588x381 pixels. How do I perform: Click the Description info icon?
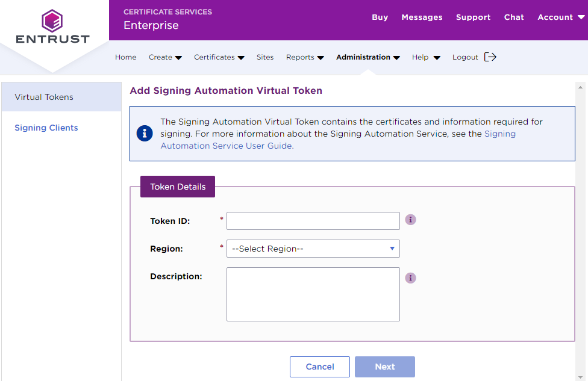point(411,278)
